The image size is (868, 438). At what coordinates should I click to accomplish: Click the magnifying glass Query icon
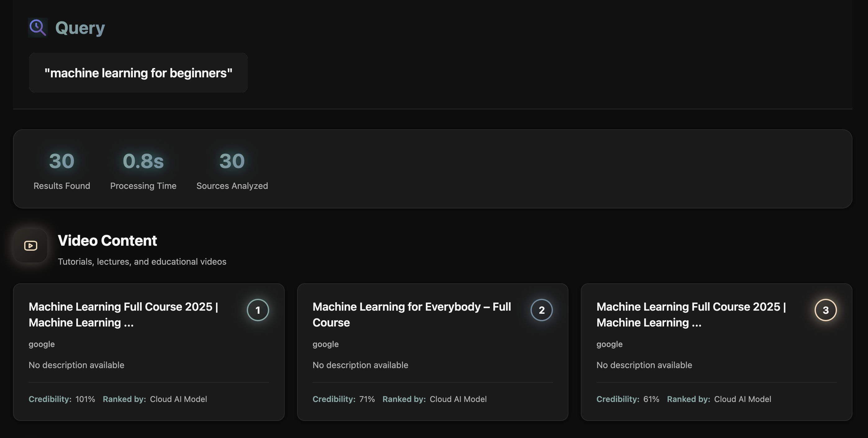pos(37,28)
